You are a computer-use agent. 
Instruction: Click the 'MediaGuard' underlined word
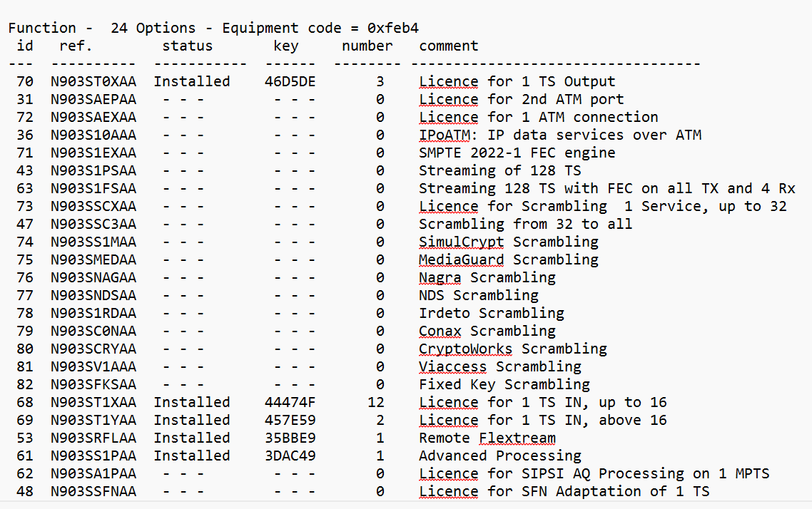pos(462,259)
